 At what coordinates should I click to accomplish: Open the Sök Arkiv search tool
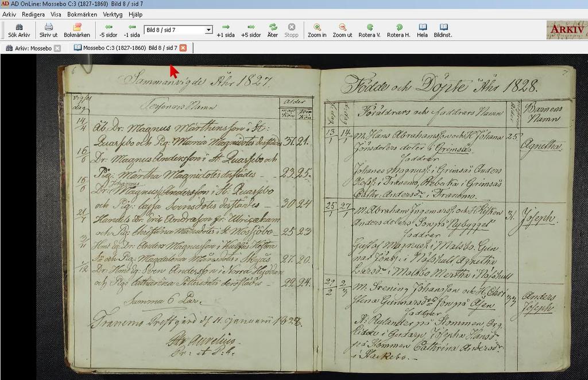19,30
